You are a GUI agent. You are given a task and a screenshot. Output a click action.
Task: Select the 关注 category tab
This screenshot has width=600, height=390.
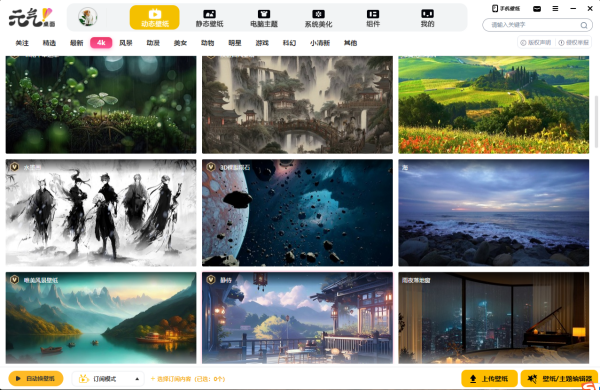(x=22, y=43)
